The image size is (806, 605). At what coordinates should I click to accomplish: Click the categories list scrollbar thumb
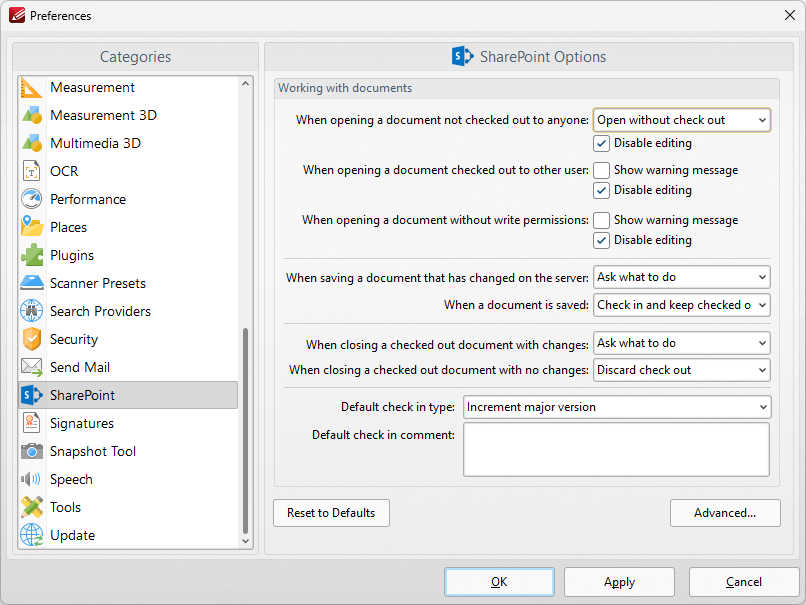pos(245,431)
